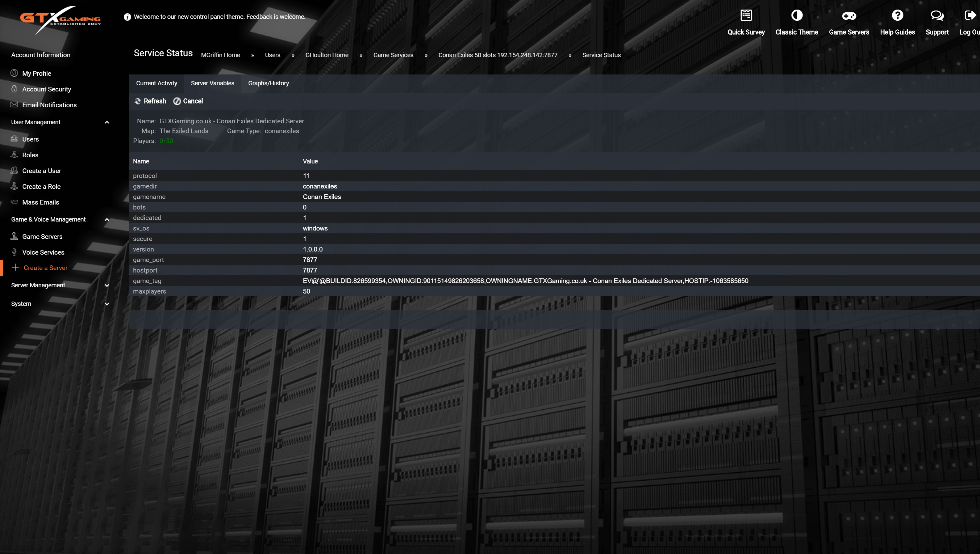Image resolution: width=980 pixels, height=554 pixels.
Task: Open the Roles management page
Action: [30, 155]
